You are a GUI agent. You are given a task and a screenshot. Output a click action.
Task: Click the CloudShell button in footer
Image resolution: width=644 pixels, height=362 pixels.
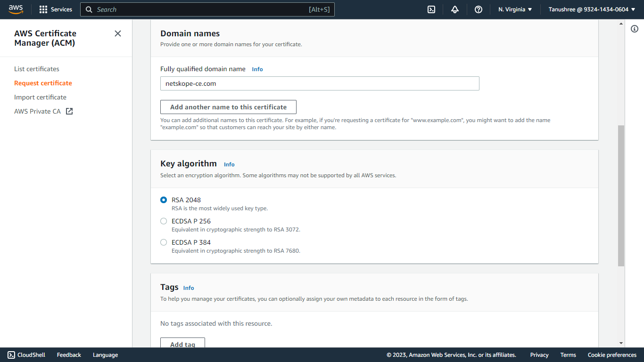click(x=26, y=355)
